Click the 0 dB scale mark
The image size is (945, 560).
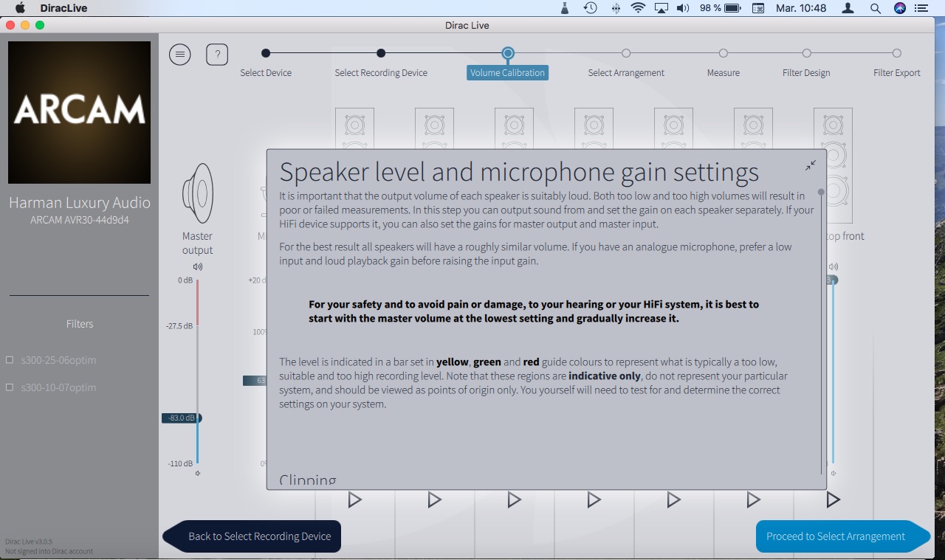click(185, 280)
